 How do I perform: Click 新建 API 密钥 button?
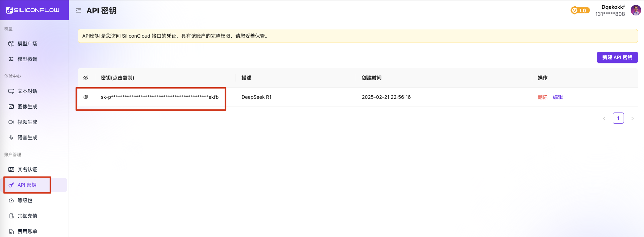point(617,57)
